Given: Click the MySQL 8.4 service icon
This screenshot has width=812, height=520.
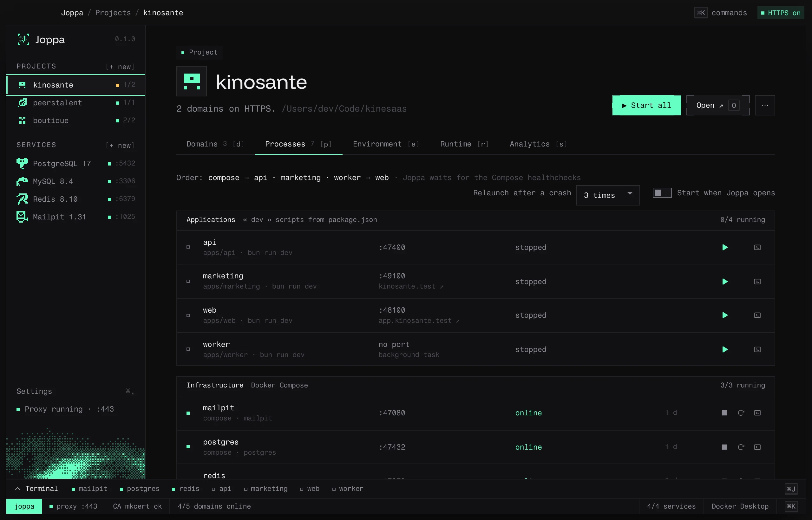Looking at the screenshot, I should click(22, 181).
